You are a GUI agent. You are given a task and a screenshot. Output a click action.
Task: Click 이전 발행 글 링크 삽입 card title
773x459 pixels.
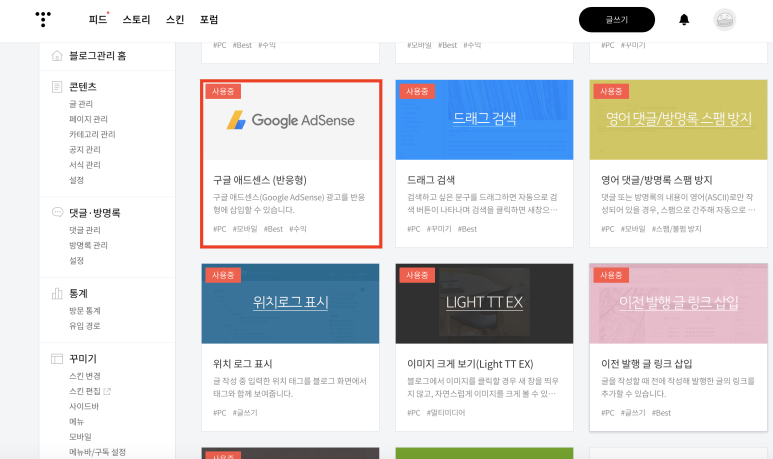tap(647, 364)
